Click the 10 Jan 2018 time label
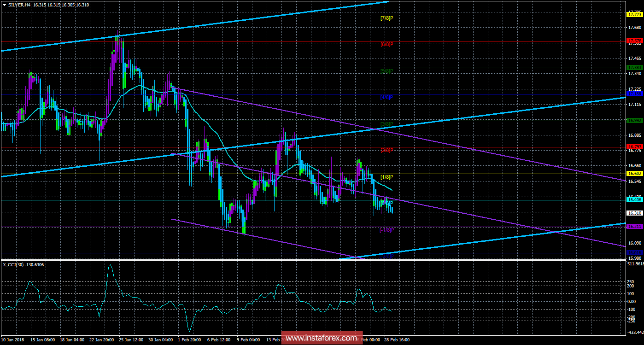 (x=12, y=340)
